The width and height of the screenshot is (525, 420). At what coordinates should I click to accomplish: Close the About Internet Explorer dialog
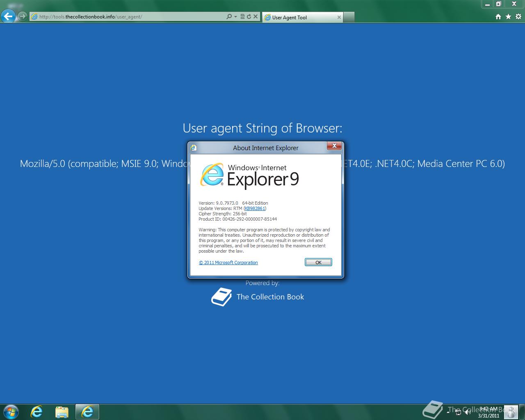334,146
